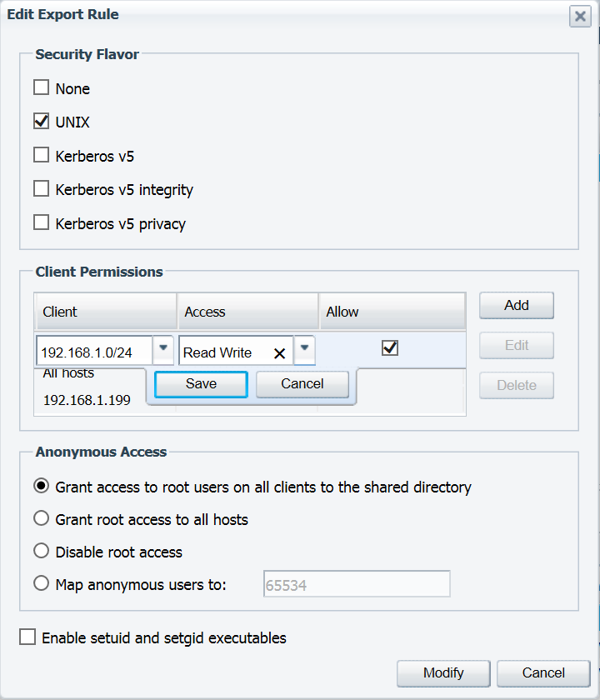Add a new client permission
The image size is (600, 700).
pos(517,305)
